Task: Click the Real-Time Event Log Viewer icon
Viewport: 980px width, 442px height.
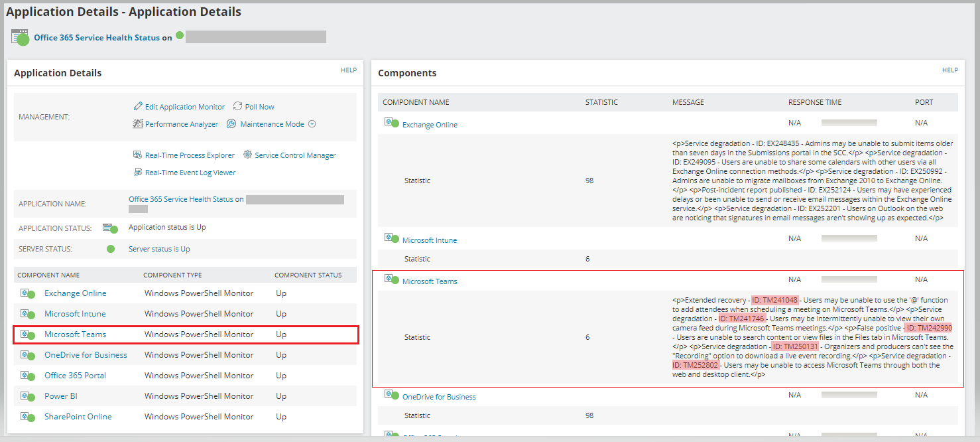Action: coord(138,172)
